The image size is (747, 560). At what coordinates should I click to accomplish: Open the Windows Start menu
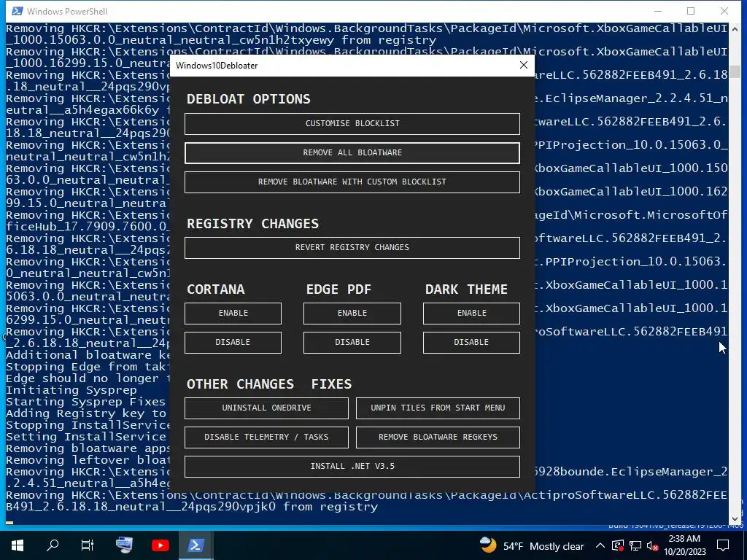(x=18, y=545)
